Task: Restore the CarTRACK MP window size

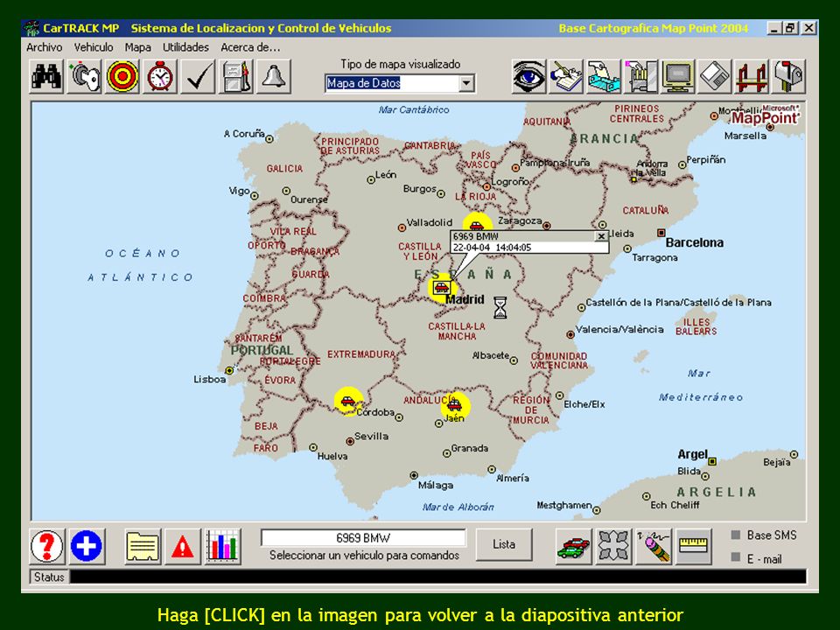Action: click(789, 28)
